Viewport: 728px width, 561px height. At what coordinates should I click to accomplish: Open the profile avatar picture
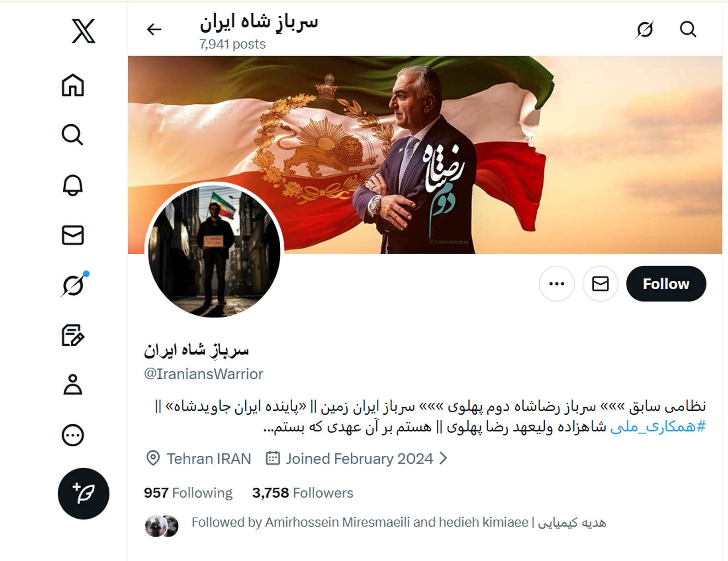point(214,251)
